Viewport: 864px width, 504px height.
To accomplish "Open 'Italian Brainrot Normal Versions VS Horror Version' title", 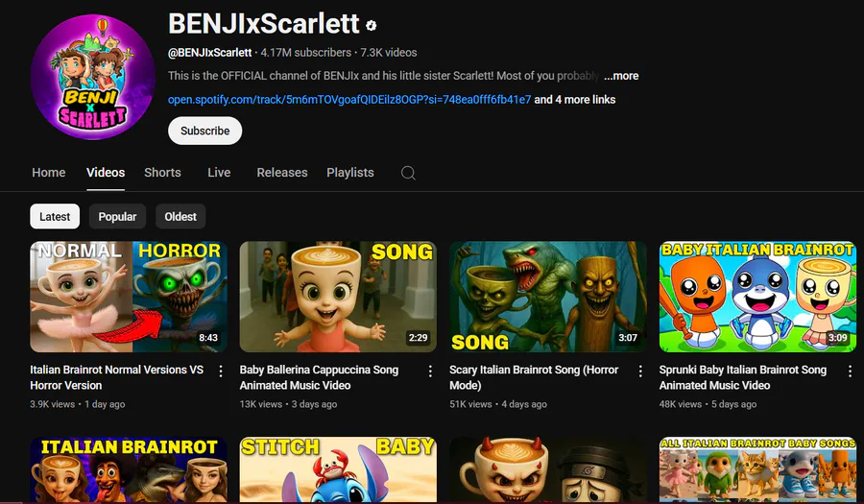I will coord(117,377).
